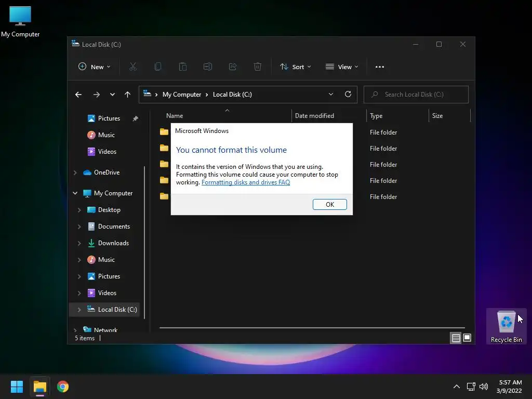Open the Formatting disks and drives FAQ link
The width and height of the screenshot is (532, 399).
click(x=246, y=182)
